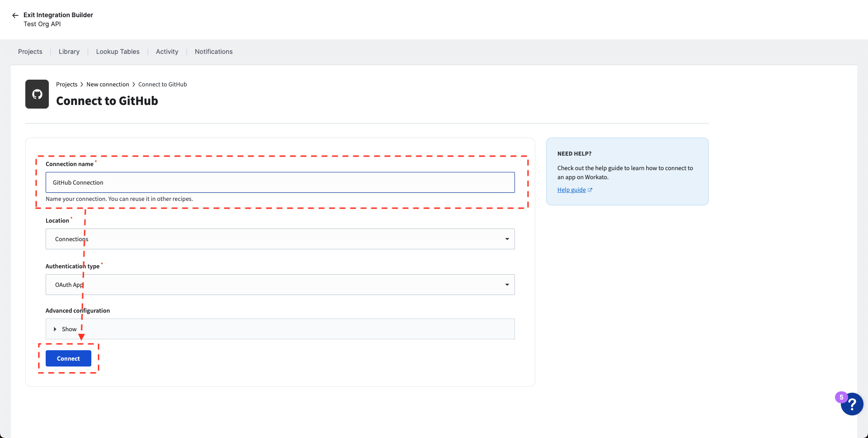
Task: Open the help question mark widget
Action: (852, 404)
